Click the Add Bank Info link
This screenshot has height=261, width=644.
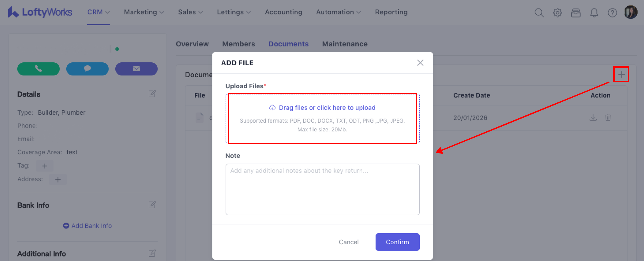point(87,226)
